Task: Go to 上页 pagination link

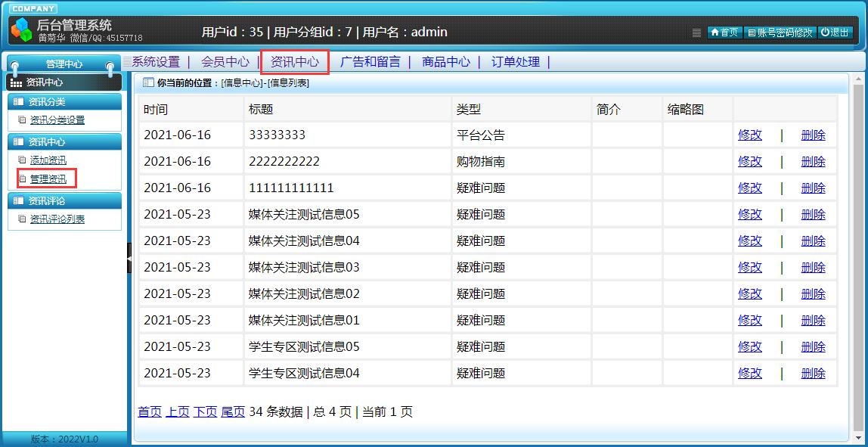Action: pos(178,411)
